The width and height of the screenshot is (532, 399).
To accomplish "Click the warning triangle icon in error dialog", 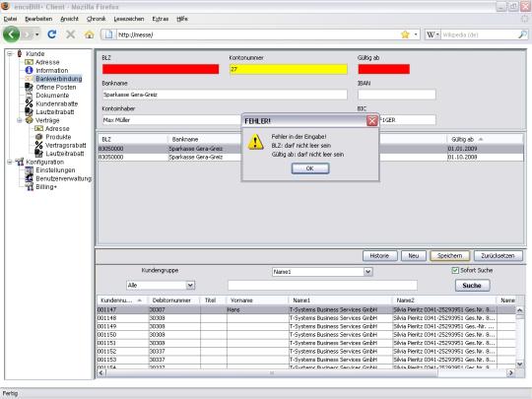I will [255, 142].
